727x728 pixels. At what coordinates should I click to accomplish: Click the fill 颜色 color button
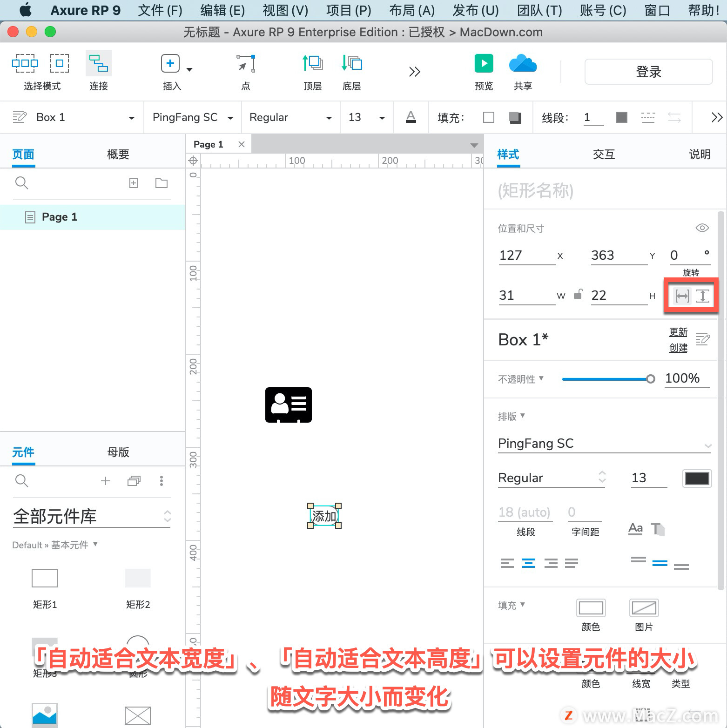pyautogui.click(x=591, y=607)
